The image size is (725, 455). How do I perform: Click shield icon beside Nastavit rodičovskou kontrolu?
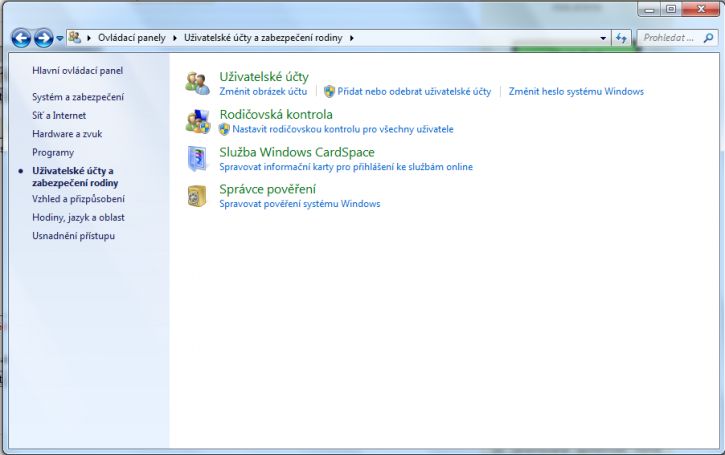coord(224,129)
